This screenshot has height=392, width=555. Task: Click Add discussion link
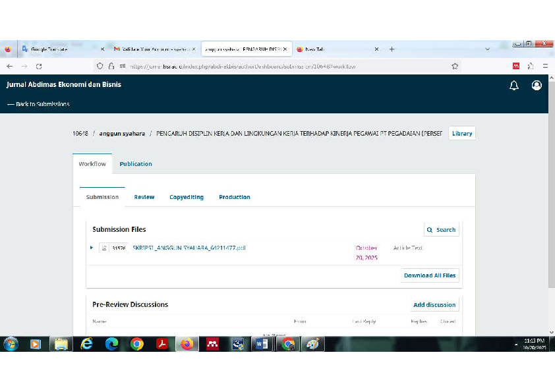(434, 304)
